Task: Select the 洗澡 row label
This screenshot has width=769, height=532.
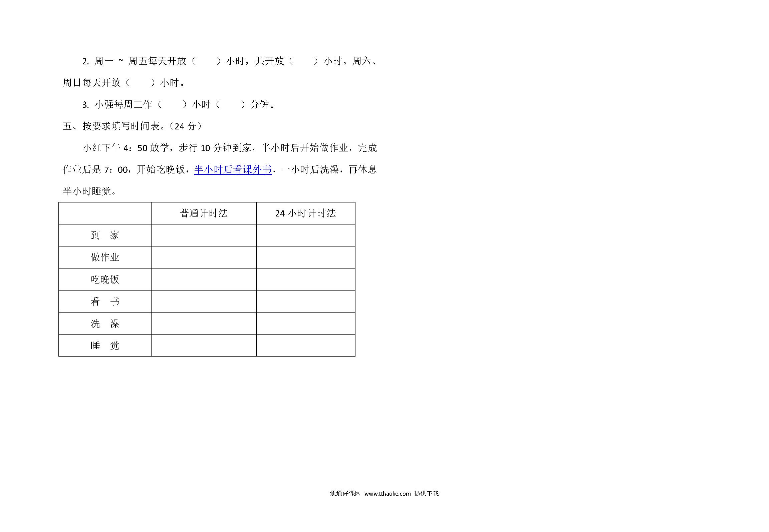Action: [105, 323]
